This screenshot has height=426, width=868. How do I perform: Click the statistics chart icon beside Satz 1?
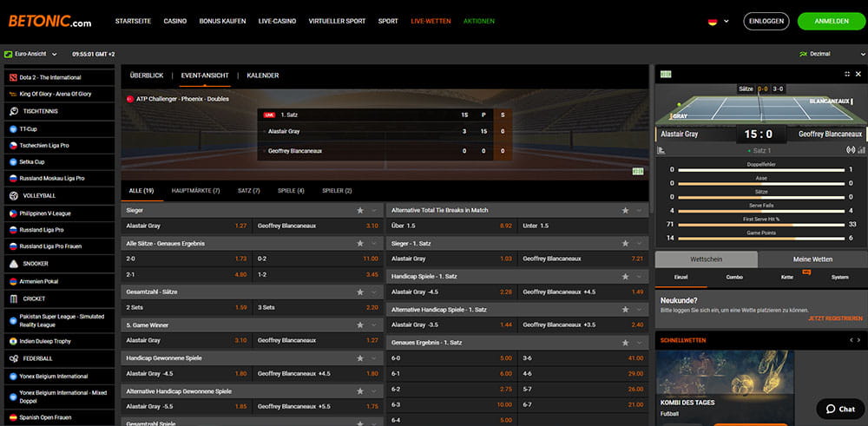click(x=661, y=150)
